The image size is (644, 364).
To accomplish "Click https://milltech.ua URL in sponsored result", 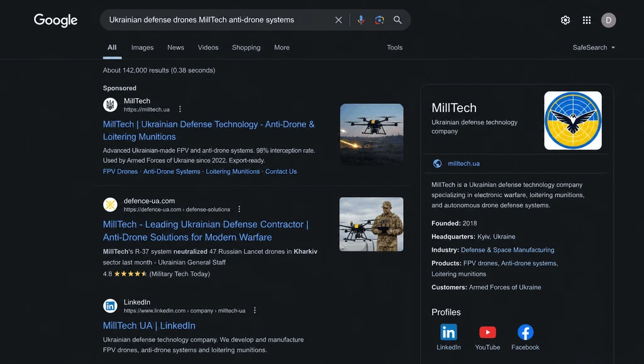I will (x=147, y=110).
